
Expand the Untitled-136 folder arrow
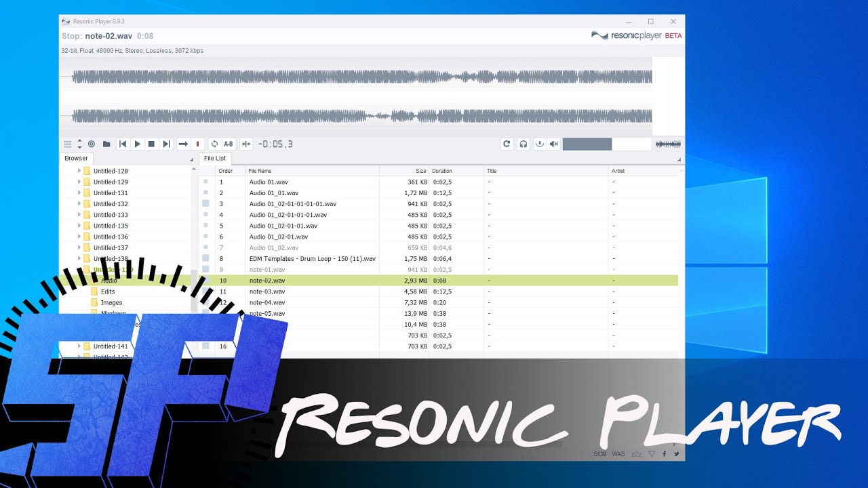[x=79, y=237]
